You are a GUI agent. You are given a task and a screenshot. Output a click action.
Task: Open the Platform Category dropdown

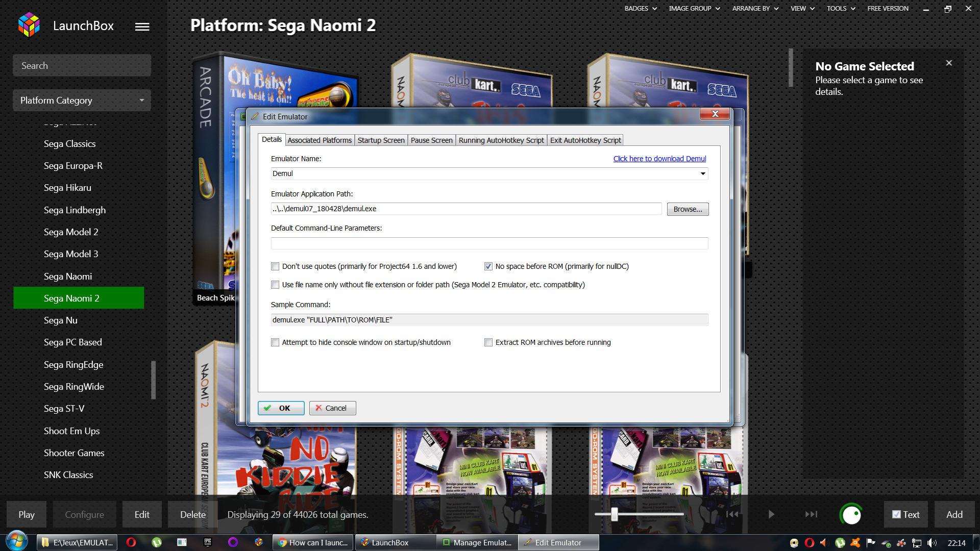pyautogui.click(x=82, y=101)
